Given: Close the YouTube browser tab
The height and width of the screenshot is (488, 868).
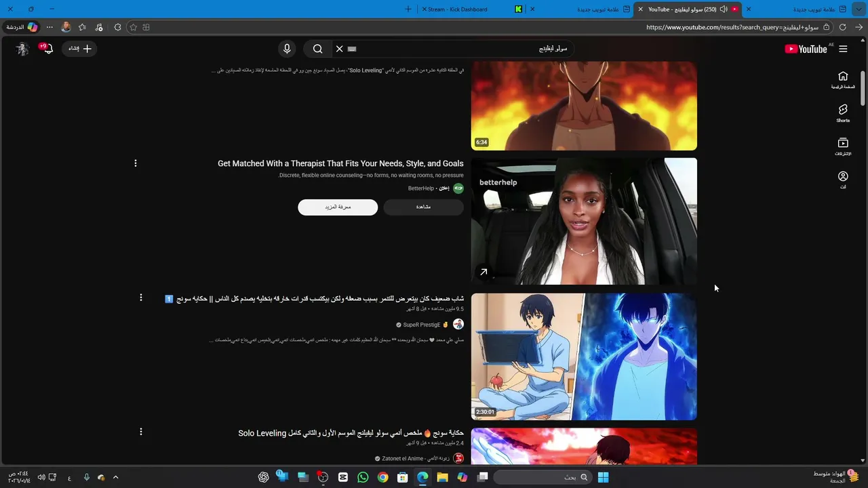Looking at the screenshot, I should pyautogui.click(x=640, y=9).
